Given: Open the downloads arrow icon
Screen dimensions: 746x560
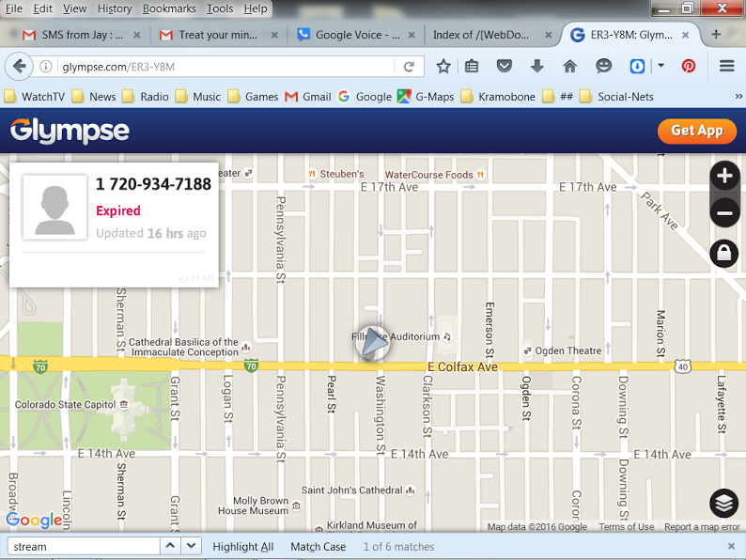Looking at the screenshot, I should tap(537, 66).
